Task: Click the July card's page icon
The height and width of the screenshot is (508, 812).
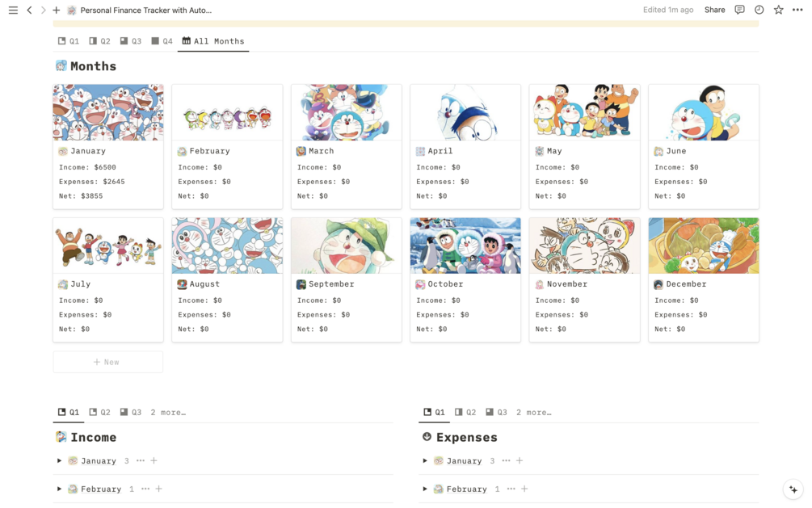Action: click(x=63, y=284)
